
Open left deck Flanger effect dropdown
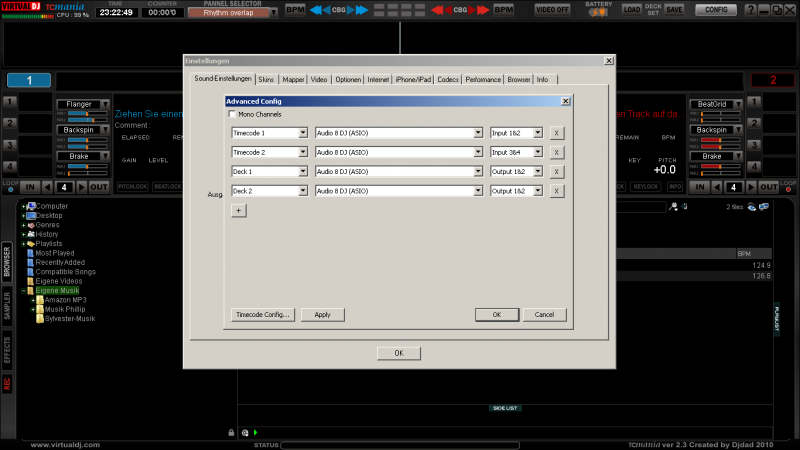coord(105,104)
